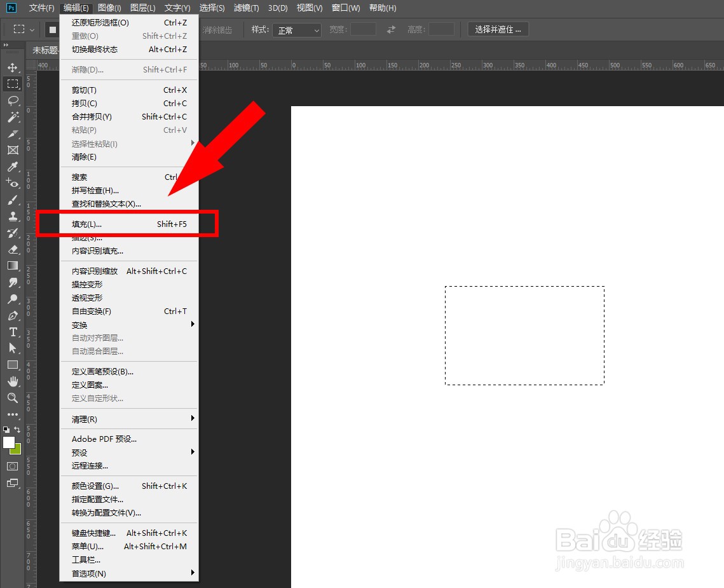
Task: Open the 帮助(H) menu
Action: coord(382,8)
